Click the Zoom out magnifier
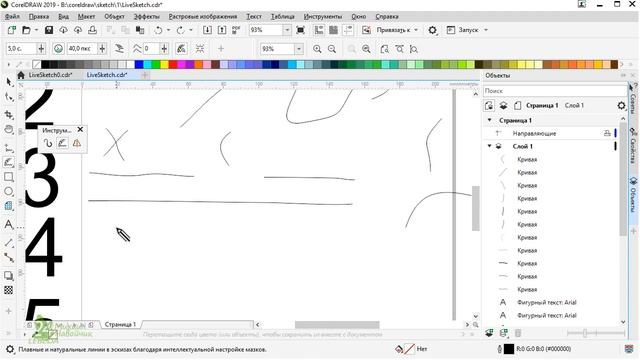640x360 pixels. (332, 49)
